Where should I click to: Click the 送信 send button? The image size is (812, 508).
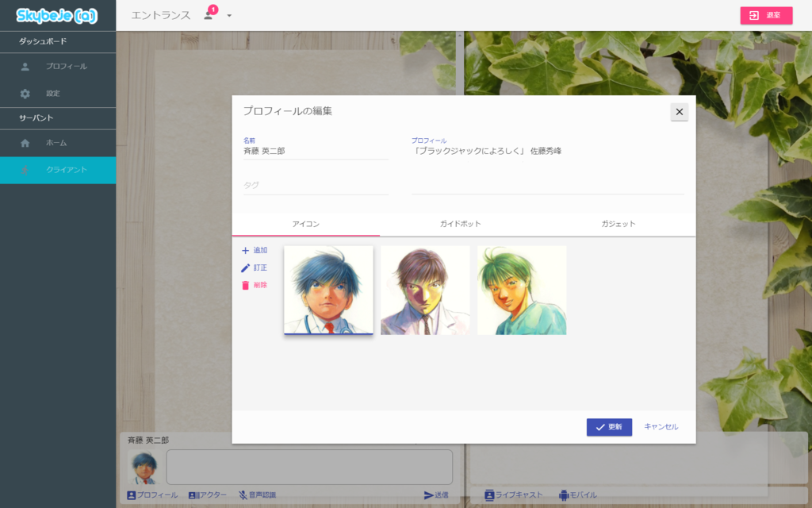click(x=436, y=495)
